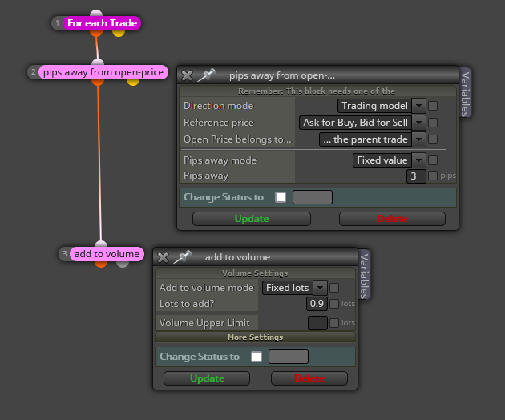This screenshot has height=420, width=505.
Task: Click the Fixed lots dropdown arrow
Action: [320, 288]
